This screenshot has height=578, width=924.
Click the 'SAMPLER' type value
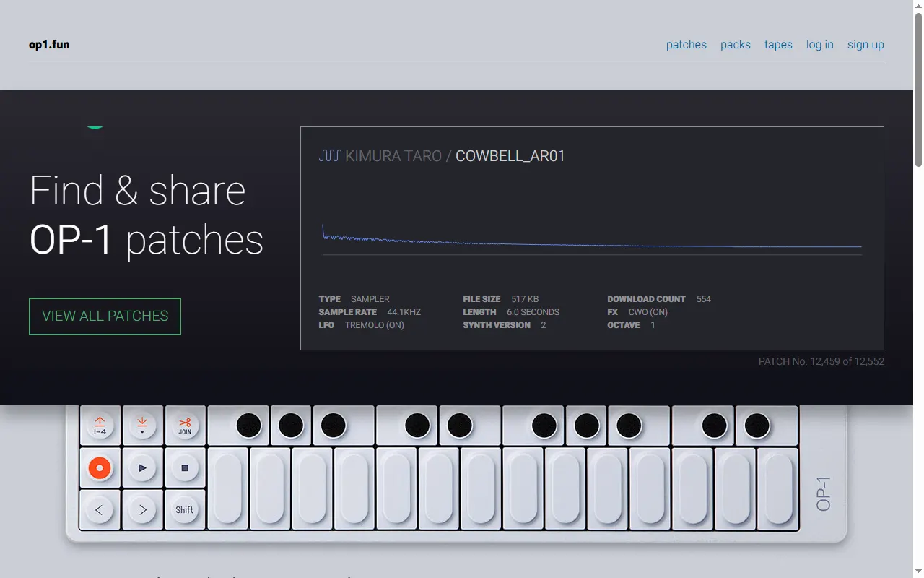pyautogui.click(x=370, y=299)
